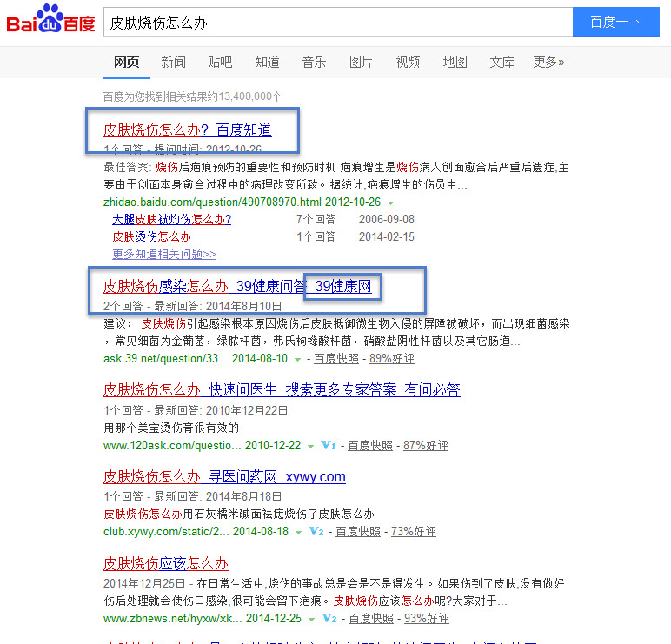Screen dimensions: 671x644
Task: Click green URL ask.39.net/question/33...
Action: click(x=166, y=359)
